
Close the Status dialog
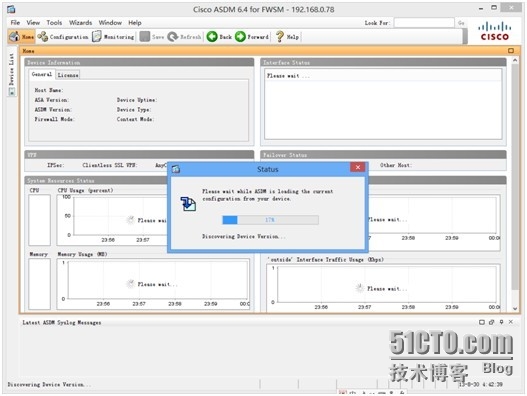(358, 167)
